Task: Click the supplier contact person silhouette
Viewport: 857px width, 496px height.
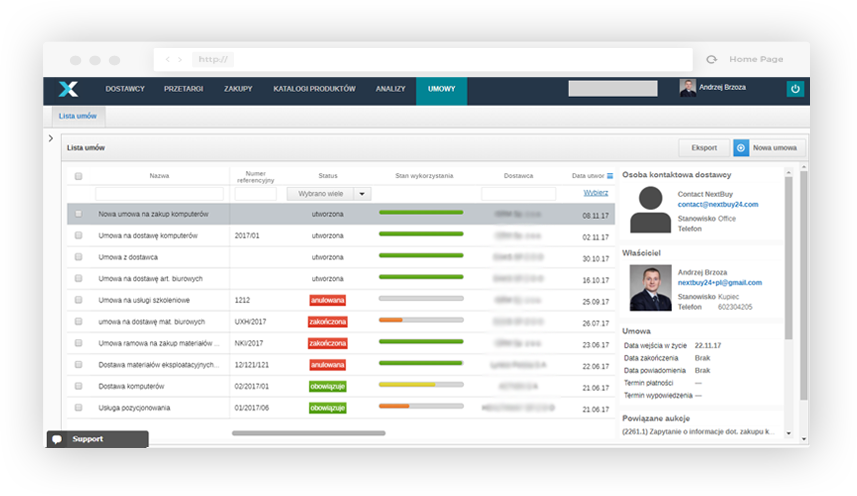Action: pos(649,210)
